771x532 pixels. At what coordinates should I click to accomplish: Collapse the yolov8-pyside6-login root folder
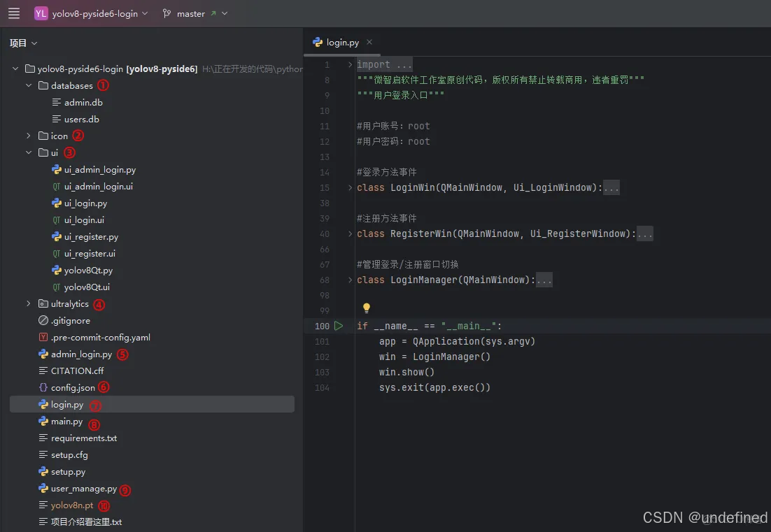pyautogui.click(x=15, y=69)
